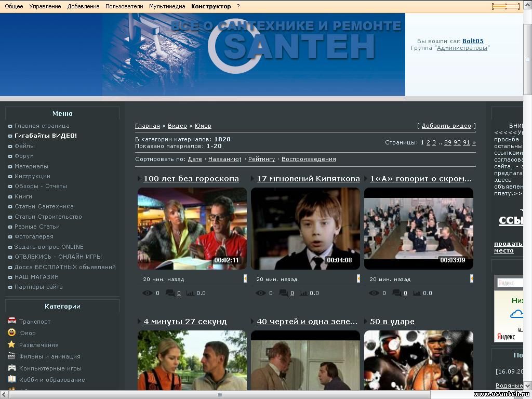Open the Управление admin menu
The width and height of the screenshot is (532, 399).
(45, 6)
